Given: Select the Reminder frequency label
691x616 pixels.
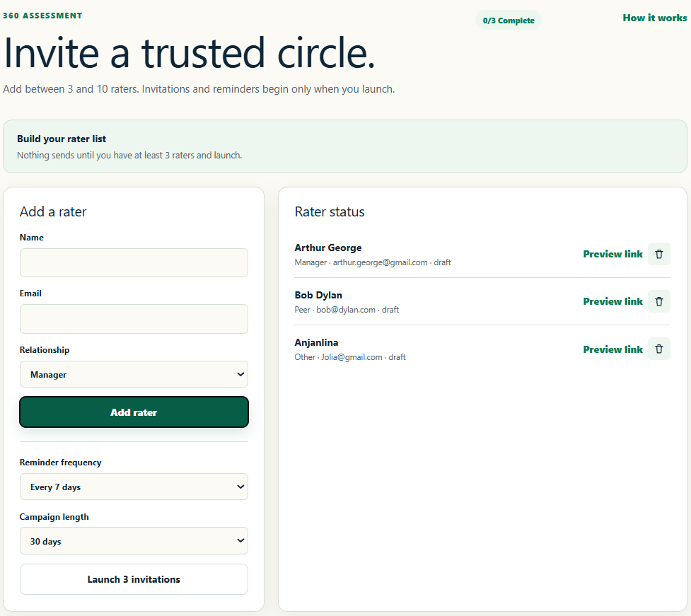Looking at the screenshot, I should pos(60,463).
